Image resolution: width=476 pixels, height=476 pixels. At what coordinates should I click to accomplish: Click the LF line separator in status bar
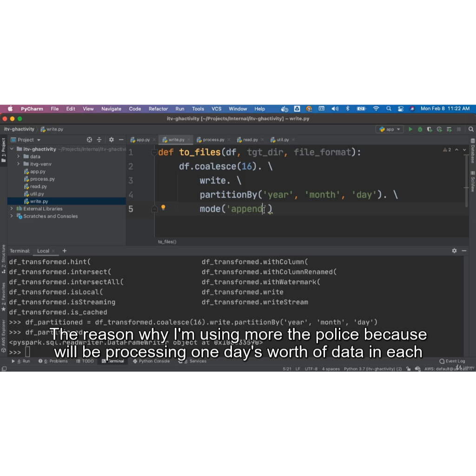point(298,369)
